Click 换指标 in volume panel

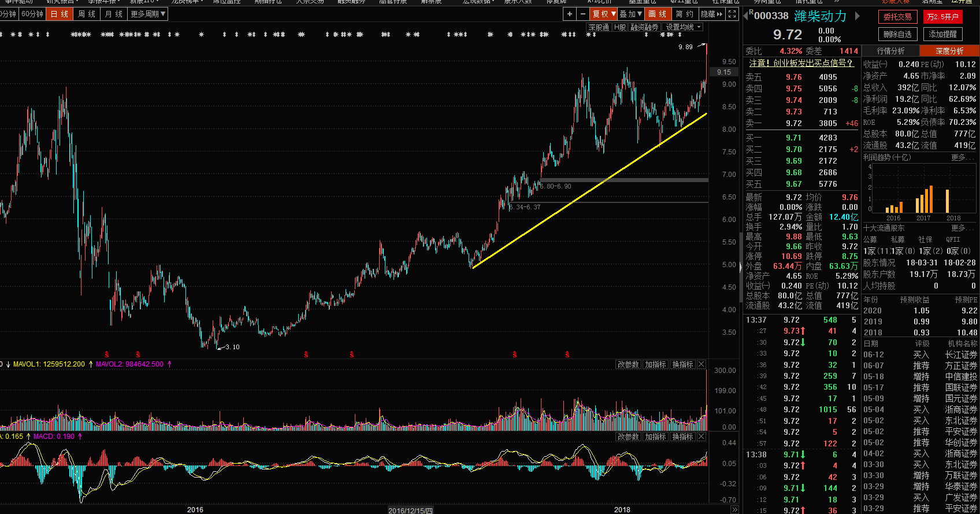tap(683, 364)
